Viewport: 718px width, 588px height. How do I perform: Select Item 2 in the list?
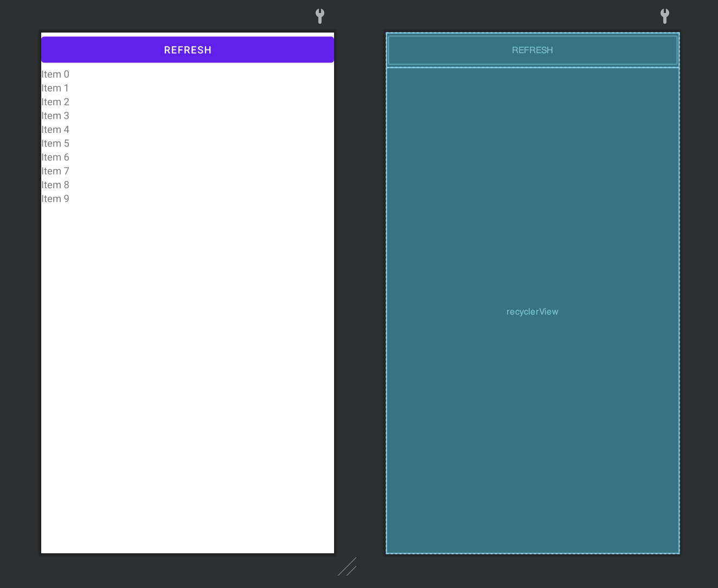pos(55,102)
